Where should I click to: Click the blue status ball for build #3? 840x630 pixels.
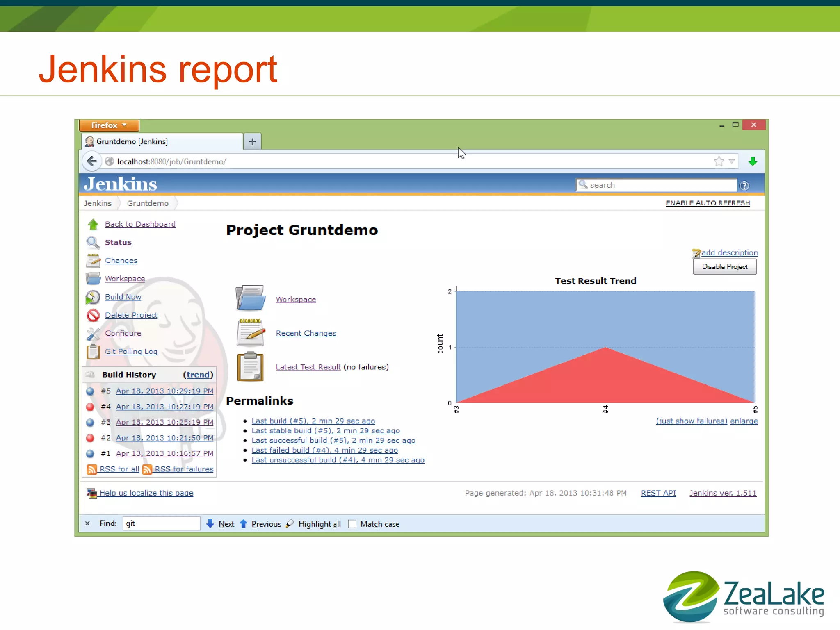(x=90, y=422)
